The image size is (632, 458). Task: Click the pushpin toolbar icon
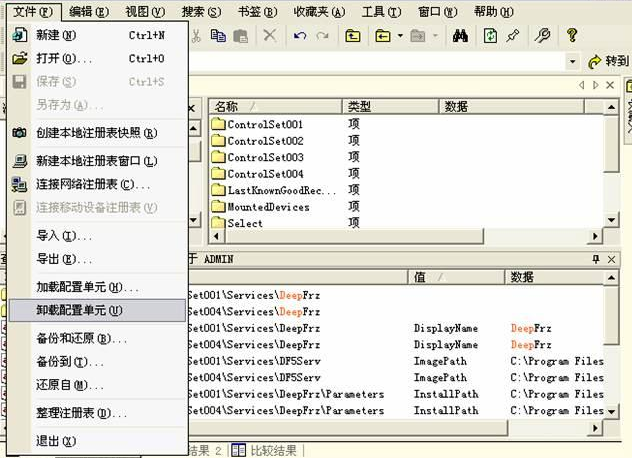[513, 36]
